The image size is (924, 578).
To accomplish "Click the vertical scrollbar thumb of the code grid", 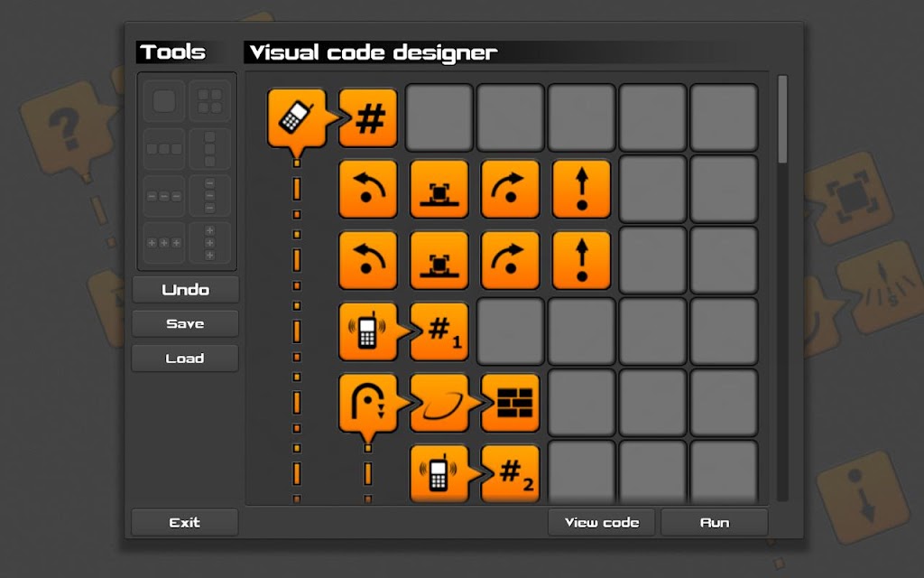I will coord(782,119).
